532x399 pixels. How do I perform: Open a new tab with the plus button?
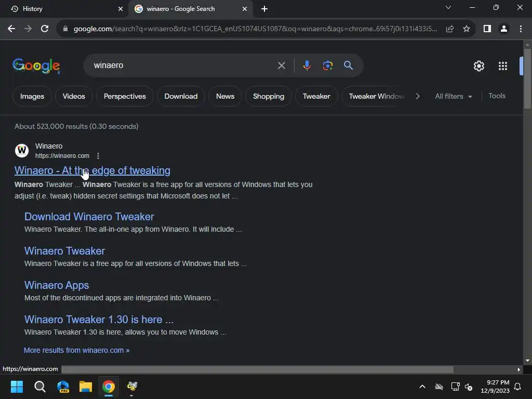click(264, 9)
